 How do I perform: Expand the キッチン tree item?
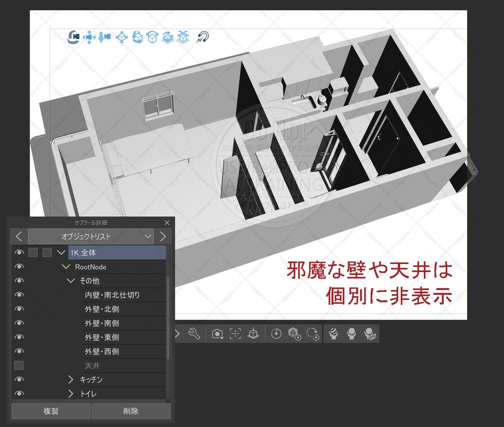coord(71,380)
